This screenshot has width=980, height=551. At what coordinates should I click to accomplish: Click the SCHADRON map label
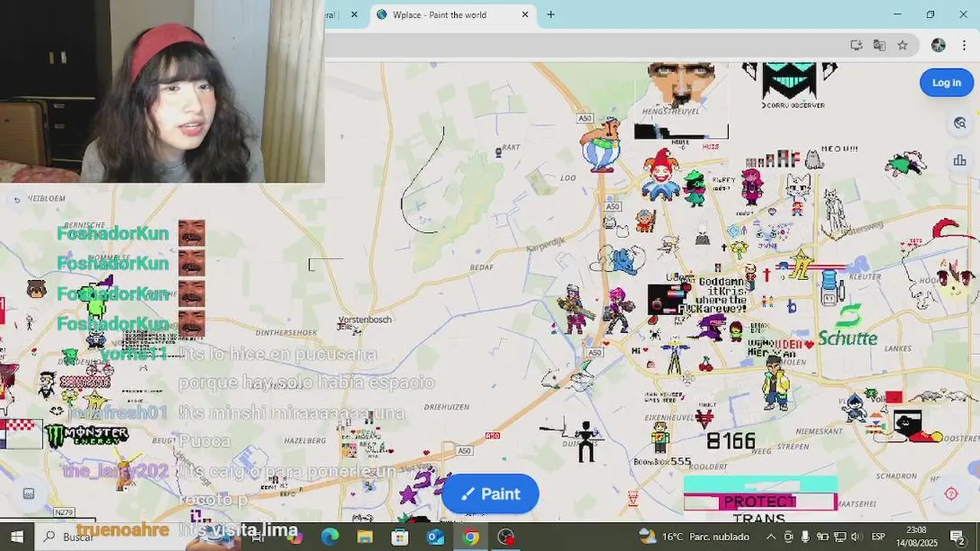[897, 475]
